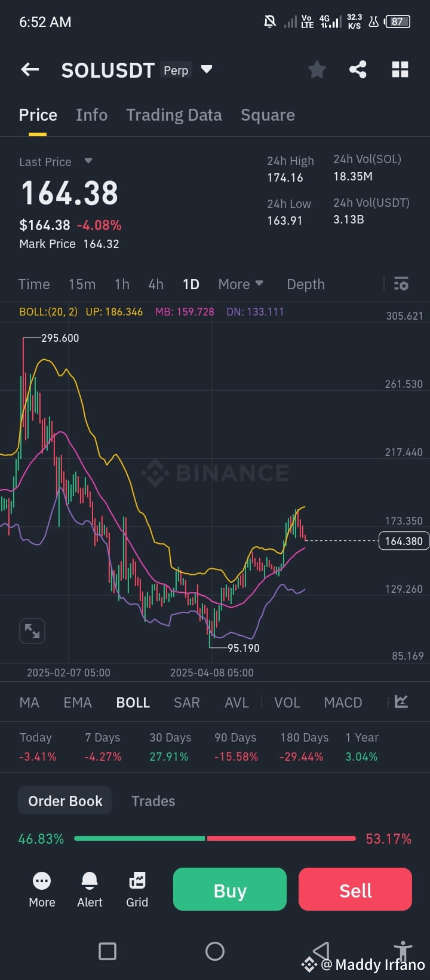Select the 15m interval
This screenshot has width=430, height=980.
click(82, 284)
